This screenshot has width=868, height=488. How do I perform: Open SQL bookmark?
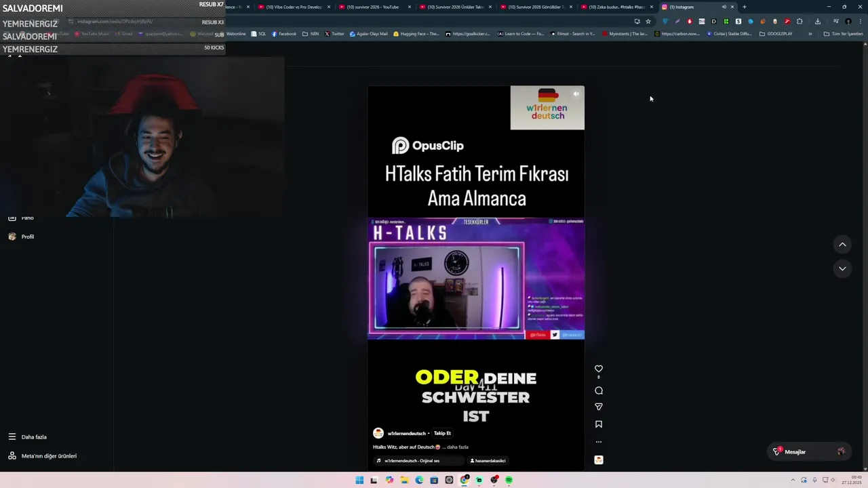(258, 34)
